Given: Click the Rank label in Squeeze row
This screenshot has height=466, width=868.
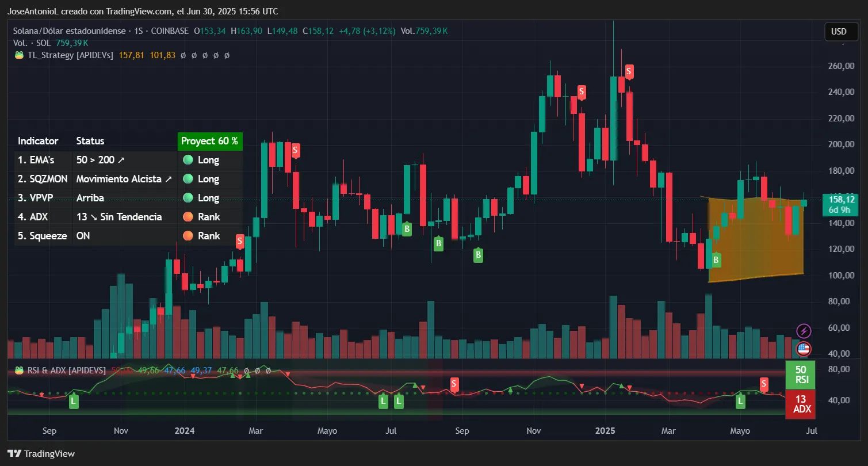Looking at the screenshot, I should coord(209,236).
